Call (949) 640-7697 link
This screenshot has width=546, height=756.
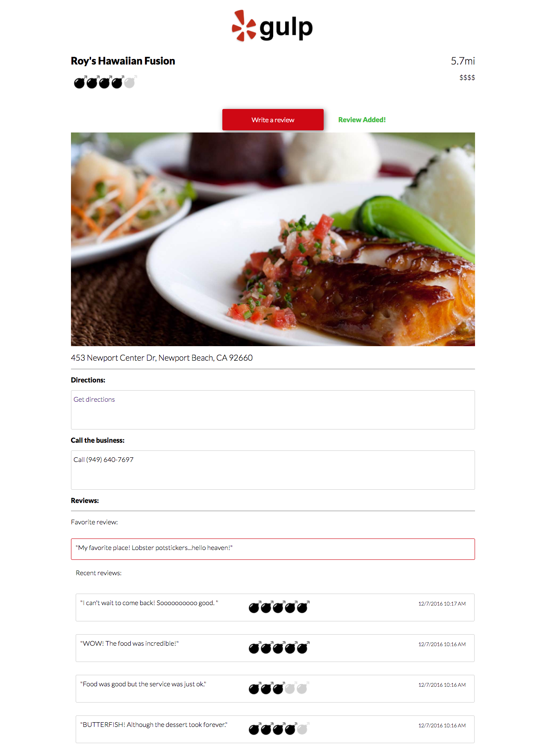(103, 459)
